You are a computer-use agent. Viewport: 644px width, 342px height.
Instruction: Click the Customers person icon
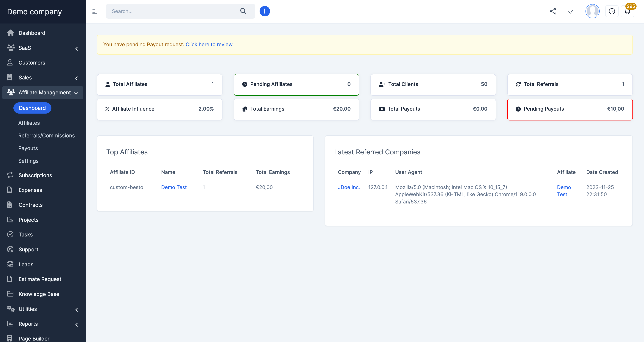coord(10,62)
